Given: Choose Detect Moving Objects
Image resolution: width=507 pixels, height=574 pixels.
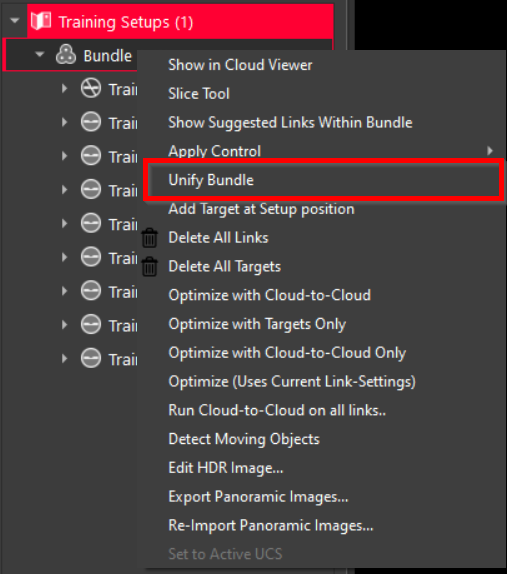Looking at the screenshot, I should tap(244, 439).
